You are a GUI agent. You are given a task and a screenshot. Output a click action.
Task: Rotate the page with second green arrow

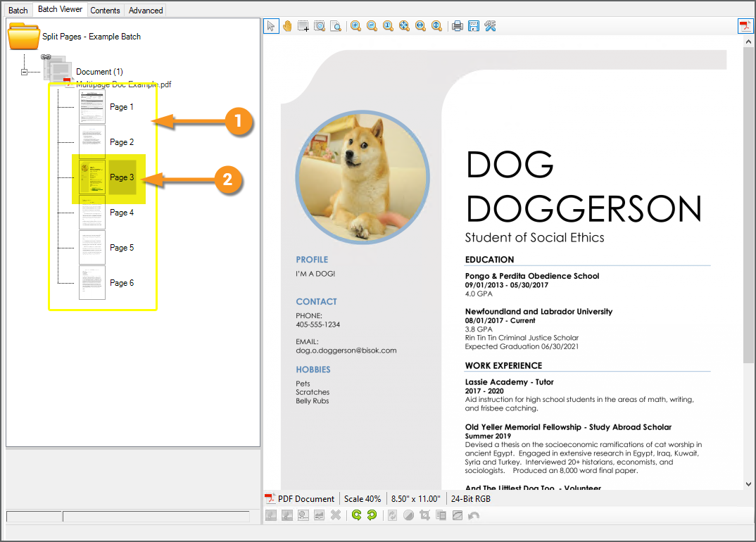(372, 515)
